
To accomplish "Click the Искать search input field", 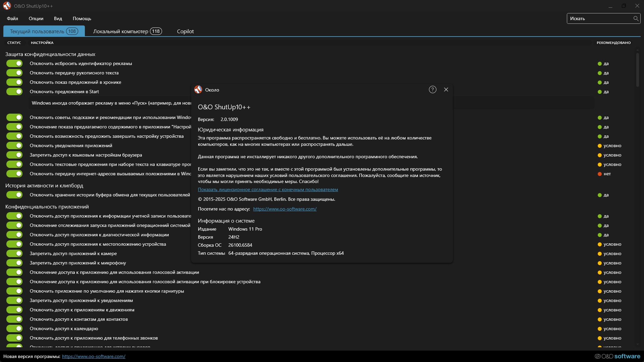I will (597, 18).
